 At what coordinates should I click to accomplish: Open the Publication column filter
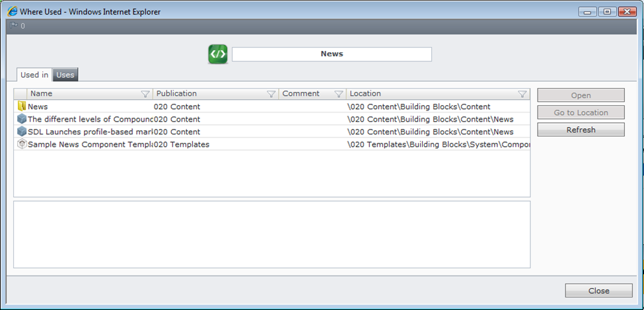tap(271, 94)
